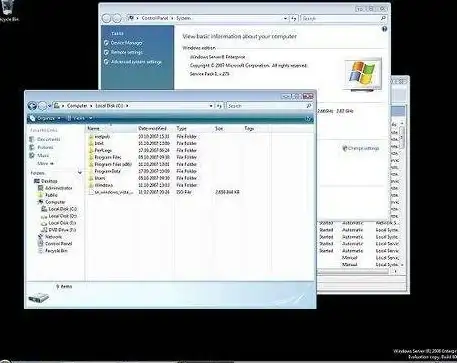Click the System window help icon

coord(384,29)
